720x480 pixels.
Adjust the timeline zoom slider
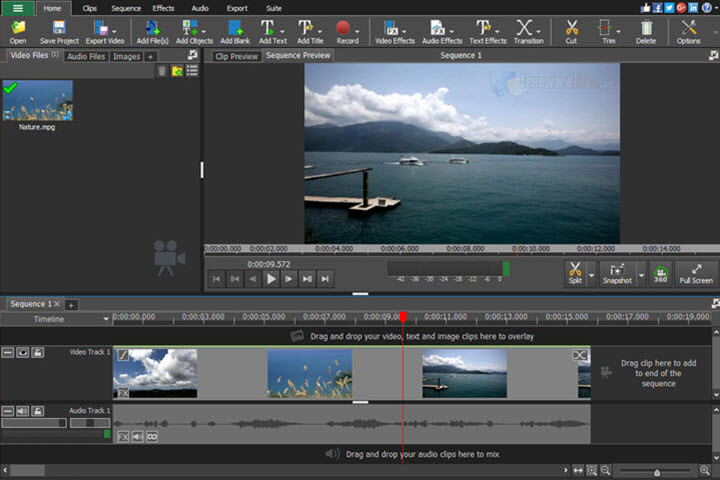point(656,471)
